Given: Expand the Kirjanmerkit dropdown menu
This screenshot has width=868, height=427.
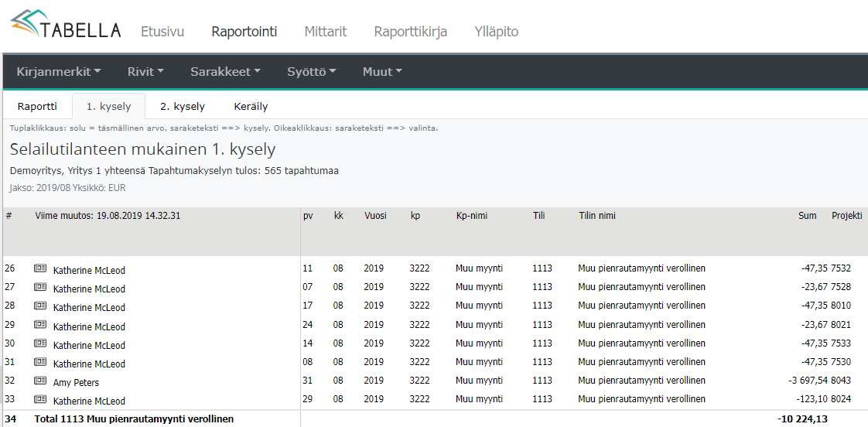Looking at the screenshot, I should pyautogui.click(x=59, y=72).
